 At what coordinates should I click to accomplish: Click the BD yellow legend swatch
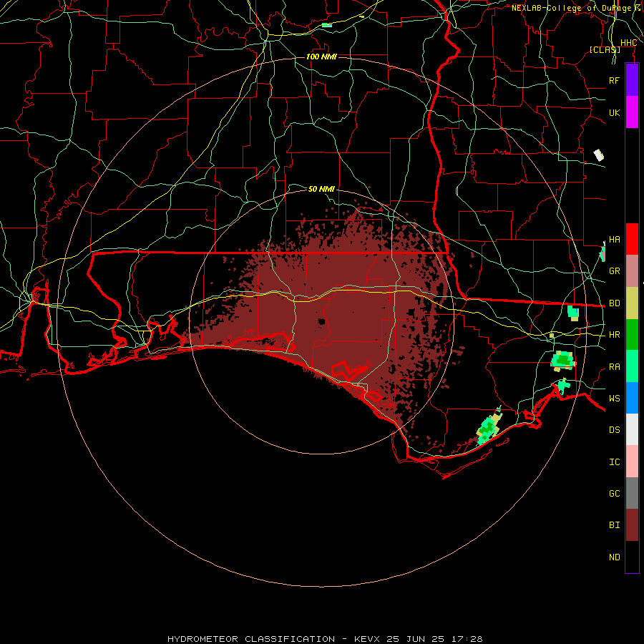tap(632, 303)
